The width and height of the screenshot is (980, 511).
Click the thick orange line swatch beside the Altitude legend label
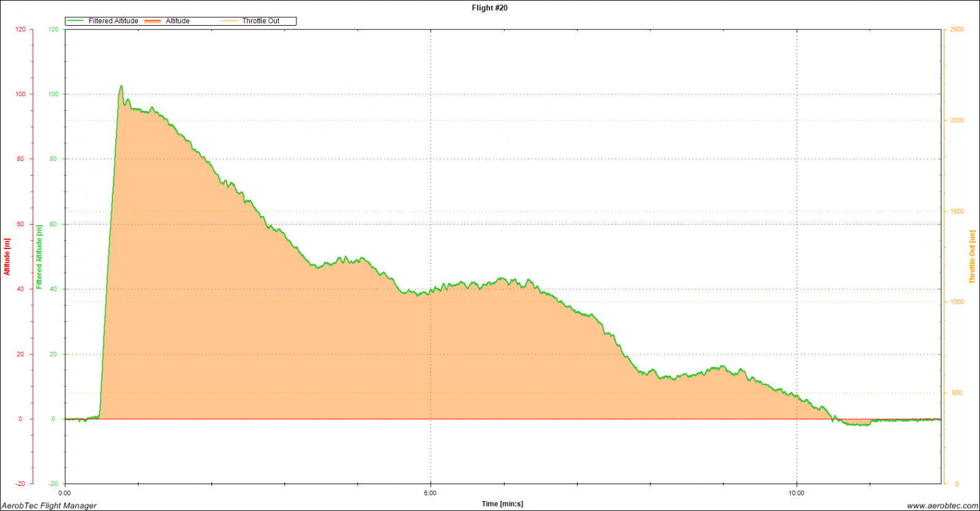[153, 21]
